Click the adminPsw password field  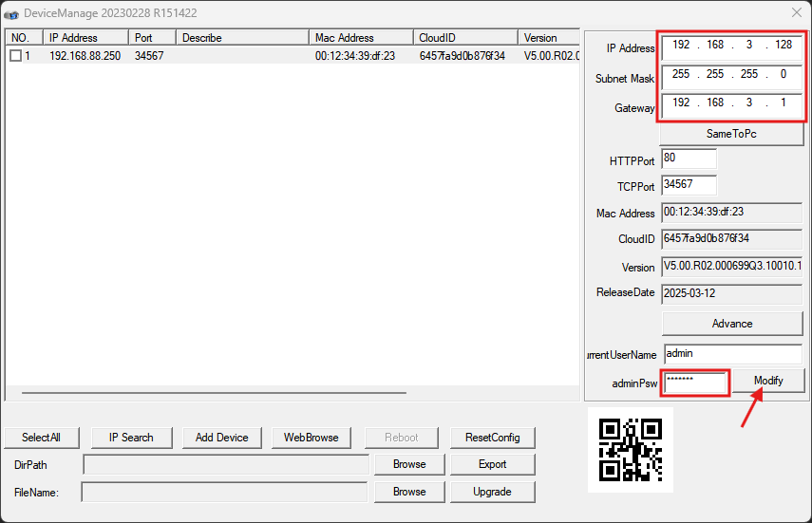coord(695,382)
